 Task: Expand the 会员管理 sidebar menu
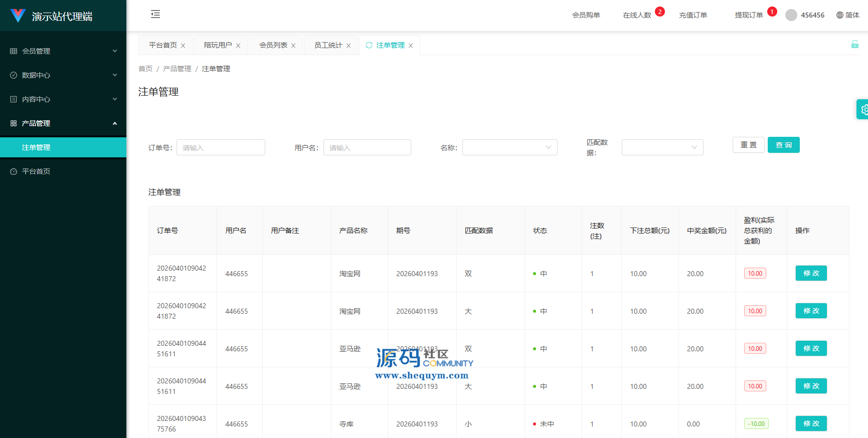click(x=63, y=51)
